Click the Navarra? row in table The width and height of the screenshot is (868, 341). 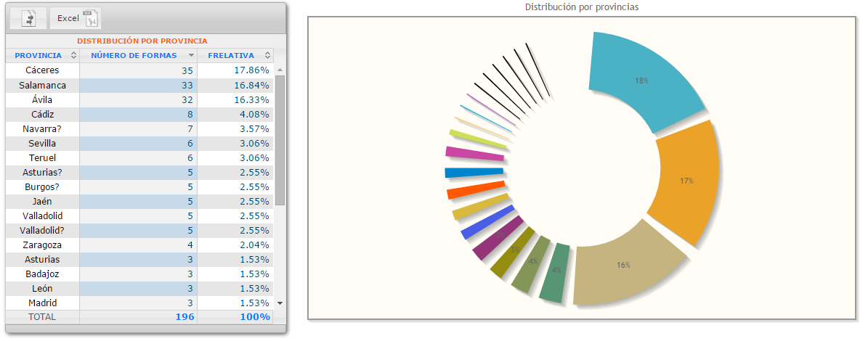pos(42,128)
